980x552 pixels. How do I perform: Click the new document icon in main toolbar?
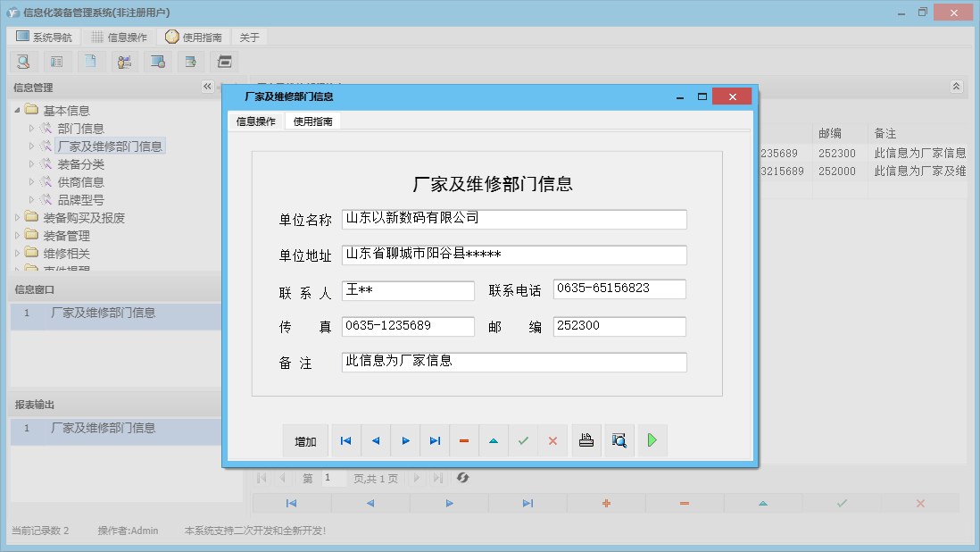[90, 61]
